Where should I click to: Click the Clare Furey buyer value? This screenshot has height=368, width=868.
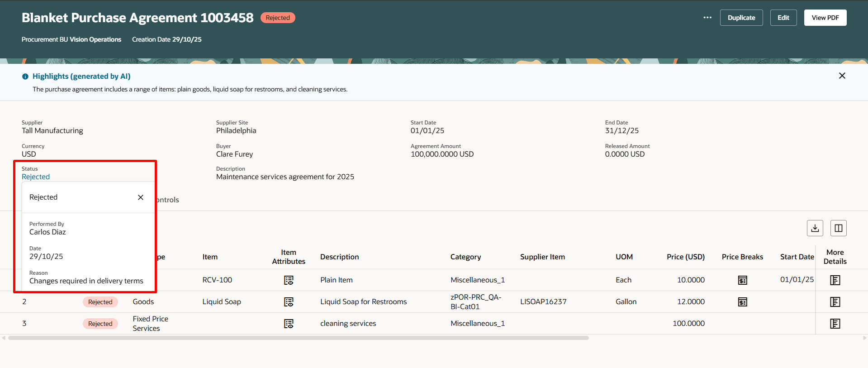pos(234,154)
